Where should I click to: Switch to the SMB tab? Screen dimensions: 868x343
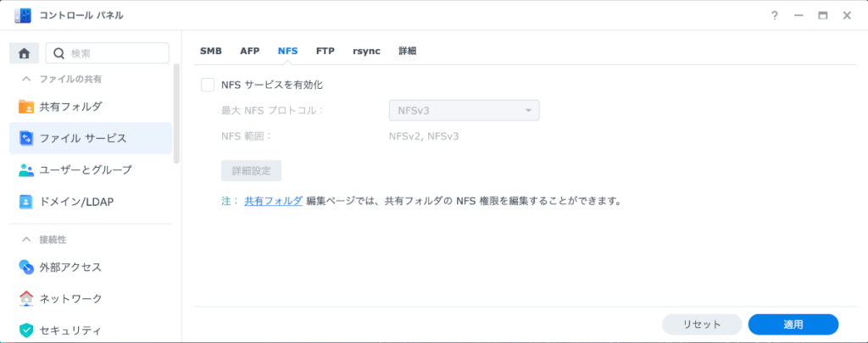pos(210,51)
